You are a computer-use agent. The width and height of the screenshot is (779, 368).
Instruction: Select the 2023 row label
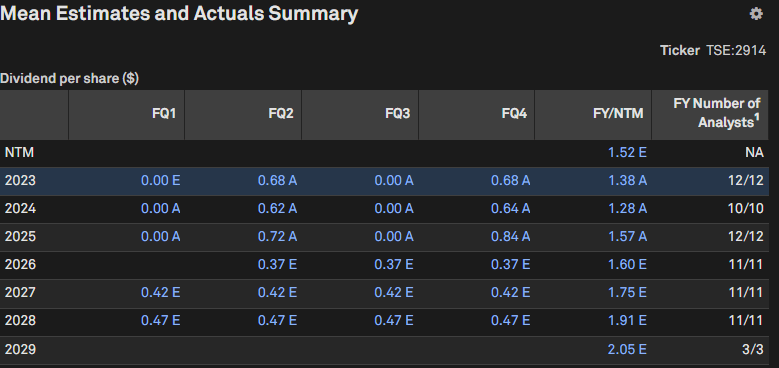(x=20, y=180)
